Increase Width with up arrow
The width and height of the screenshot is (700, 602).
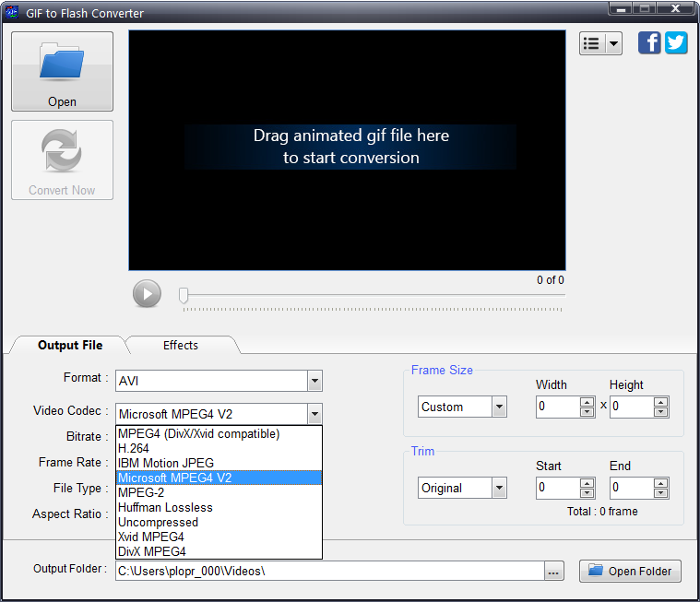point(587,402)
